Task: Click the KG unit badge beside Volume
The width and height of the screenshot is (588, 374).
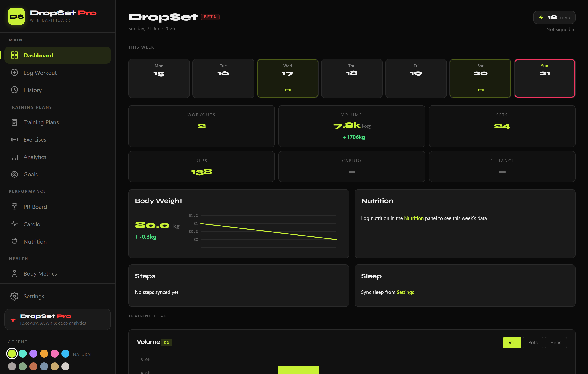Action: (x=167, y=343)
